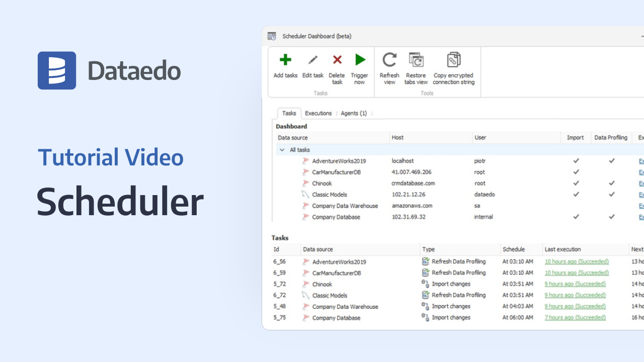Select user piotr cell

[480, 161]
